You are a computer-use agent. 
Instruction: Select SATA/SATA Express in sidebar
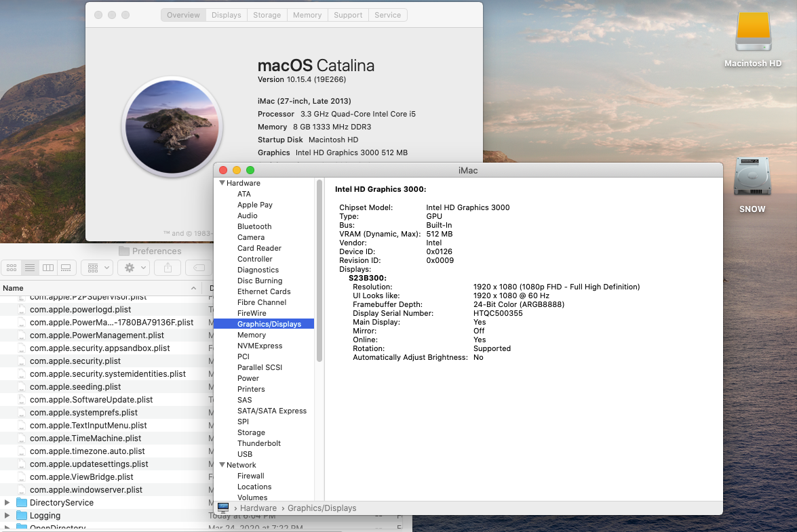click(272, 411)
